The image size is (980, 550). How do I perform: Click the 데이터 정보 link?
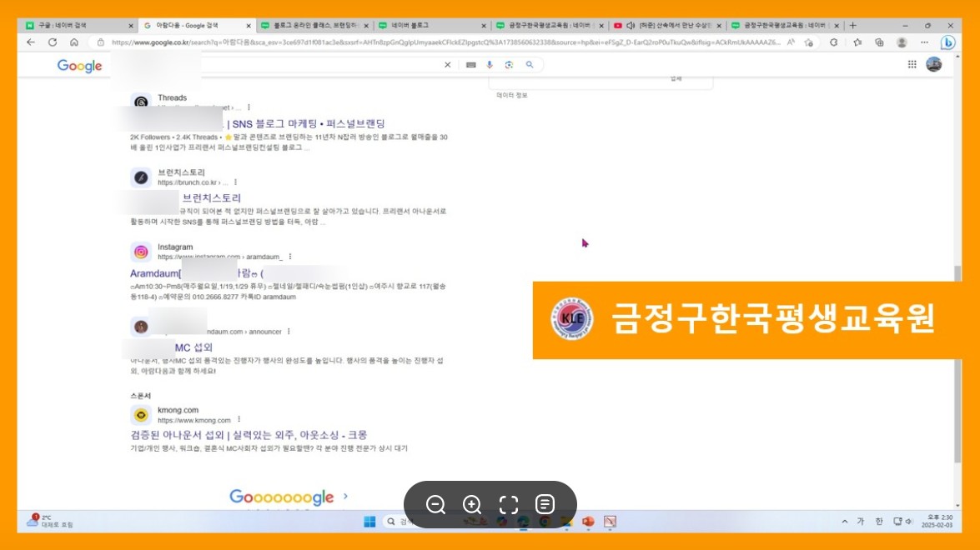click(x=512, y=96)
